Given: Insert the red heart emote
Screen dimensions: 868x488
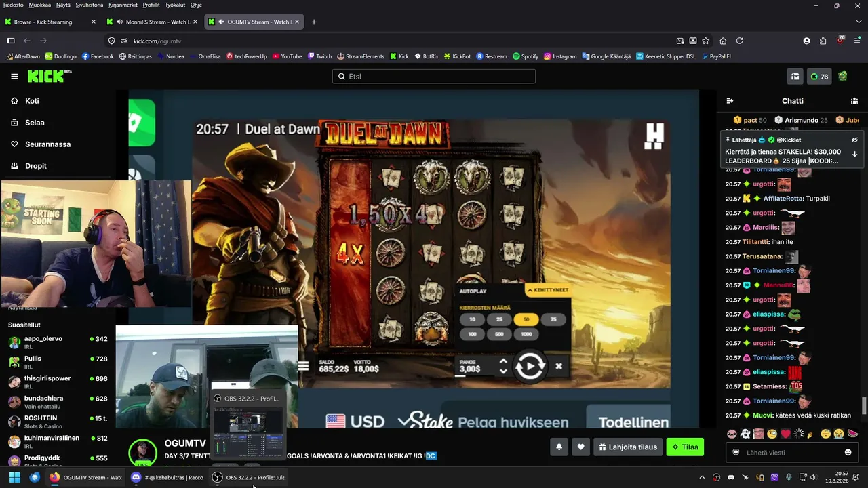Looking at the screenshot, I should [x=785, y=434].
